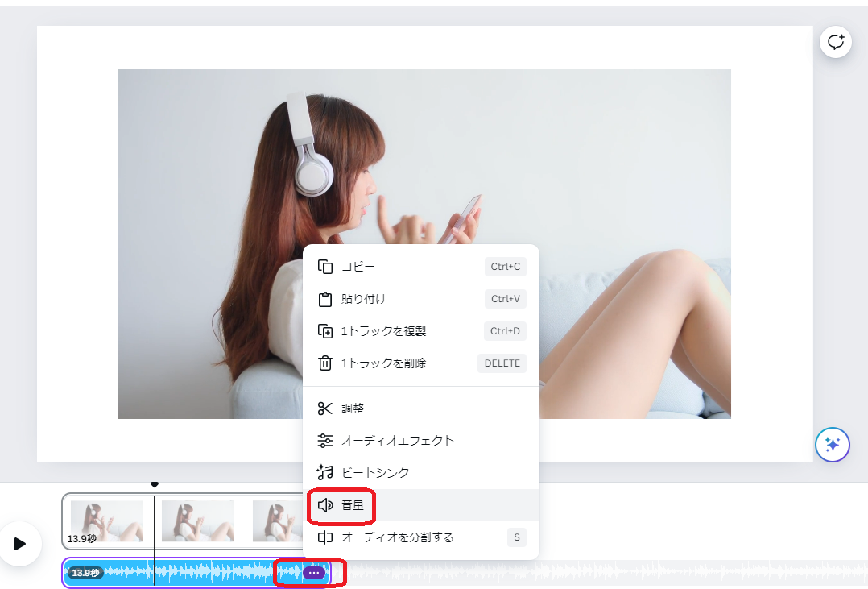
Task: Click the 13.9秒 label on video clip
Action: click(x=82, y=538)
